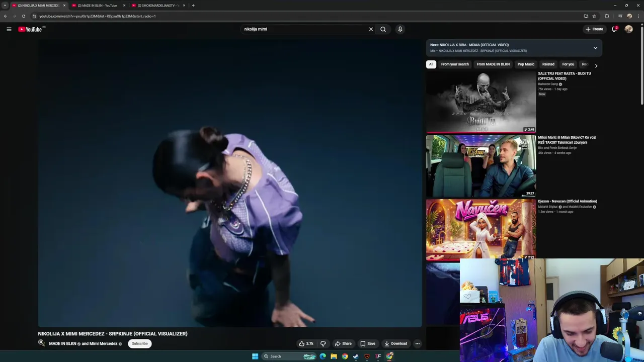Open the SALE TRU FEAT RASTA - BUDI TU title
Image resolution: width=644 pixels, height=362 pixels.
pos(565,76)
